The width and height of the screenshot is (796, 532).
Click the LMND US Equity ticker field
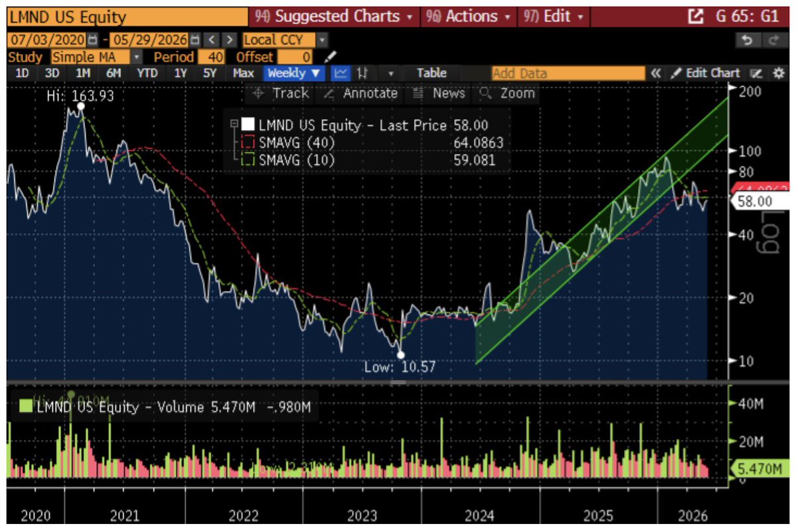pyautogui.click(x=127, y=17)
